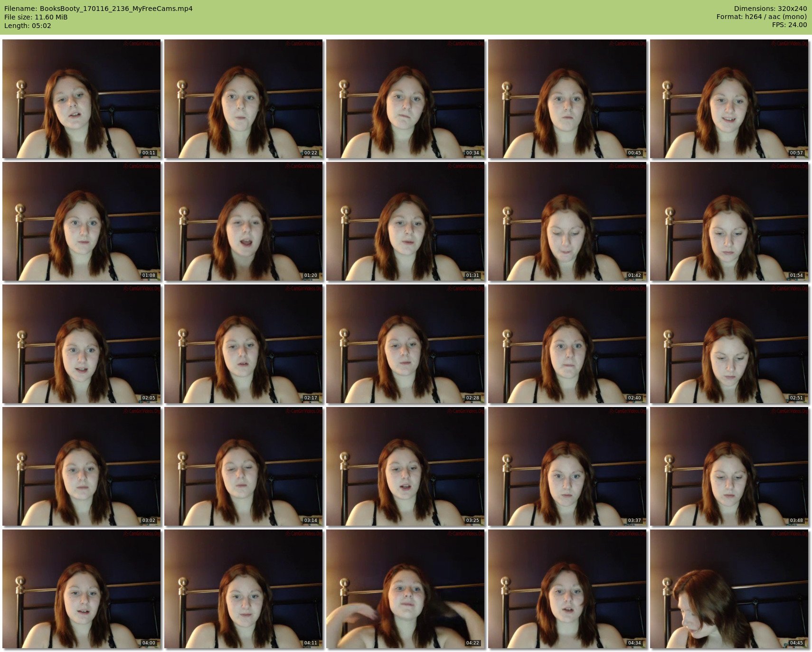Click the thumbnail stamped 01:54
The height and width of the screenshot is (652, 812).
(729, 221)
